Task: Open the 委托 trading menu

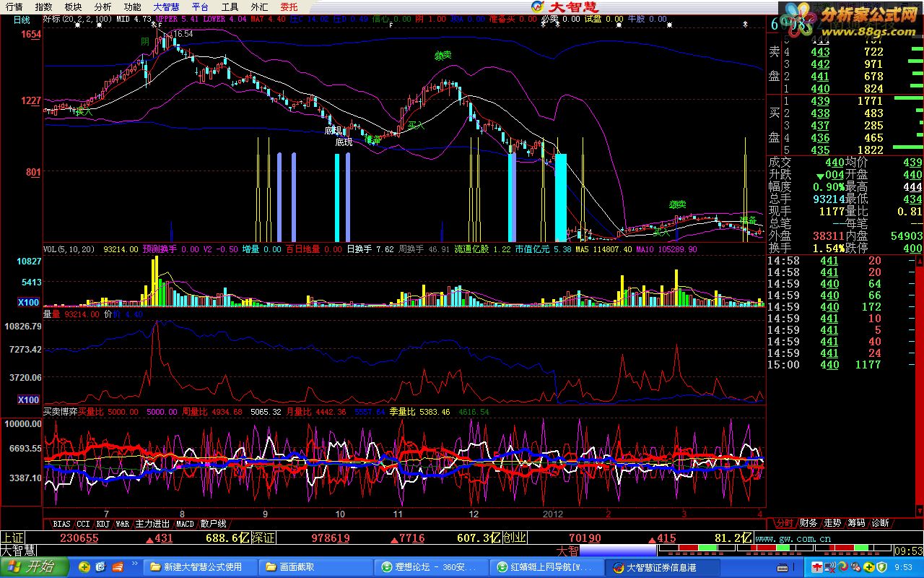Action: click(289, 7)
